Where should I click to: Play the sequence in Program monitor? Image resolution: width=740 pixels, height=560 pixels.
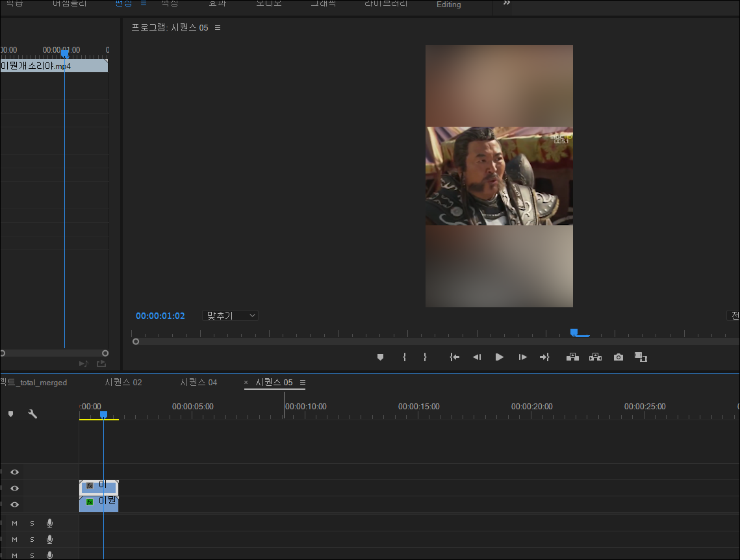click(x=500, y=357)
